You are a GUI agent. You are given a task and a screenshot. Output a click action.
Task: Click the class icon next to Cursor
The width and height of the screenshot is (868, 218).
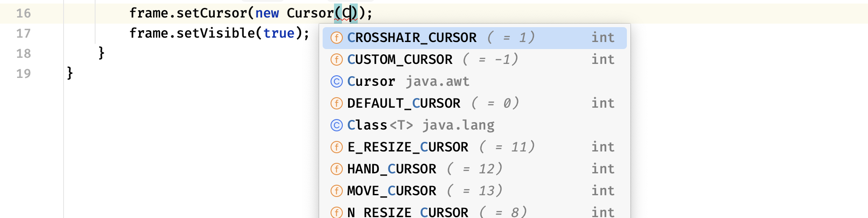336,81
